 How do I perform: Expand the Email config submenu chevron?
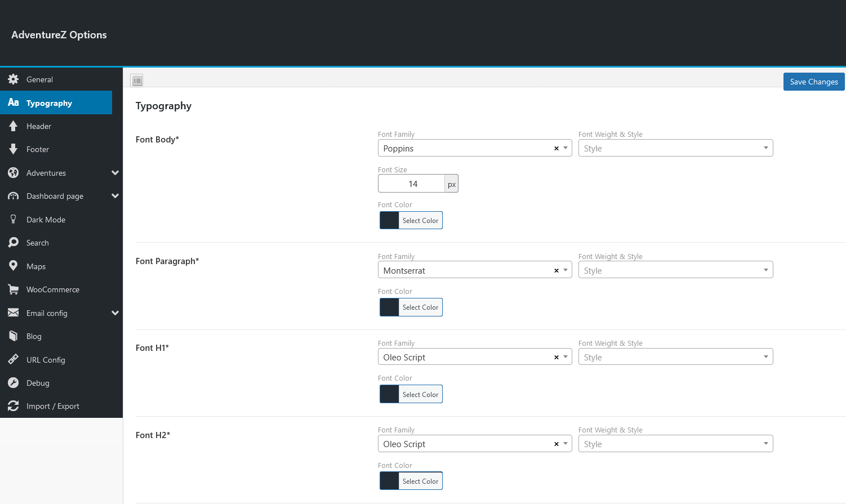(x=115, y=313)
